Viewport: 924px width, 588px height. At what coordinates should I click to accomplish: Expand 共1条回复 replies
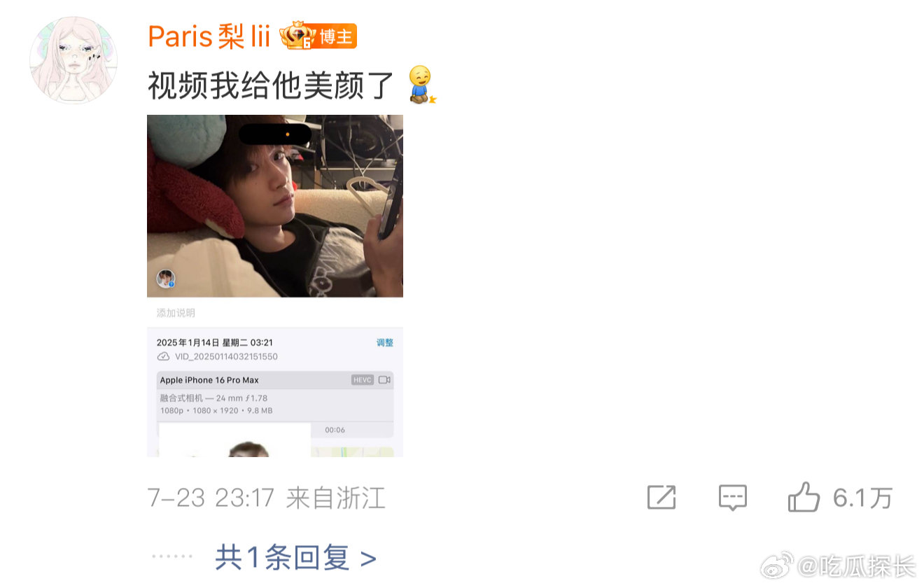click(x=295, y=558)
